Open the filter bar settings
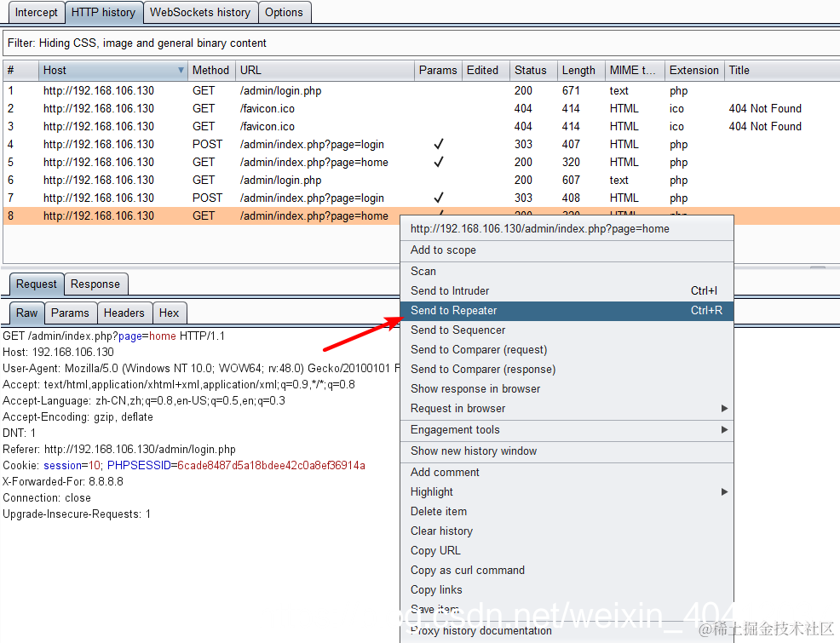The width and height of the screenshot is (840, 643). pyautogui.click(x=421, y=43)
